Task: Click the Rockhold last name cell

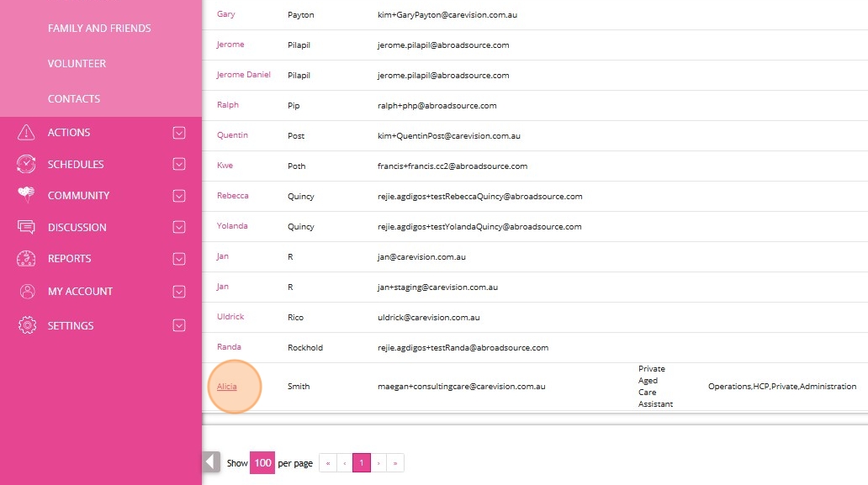Action: coord(305,348)
